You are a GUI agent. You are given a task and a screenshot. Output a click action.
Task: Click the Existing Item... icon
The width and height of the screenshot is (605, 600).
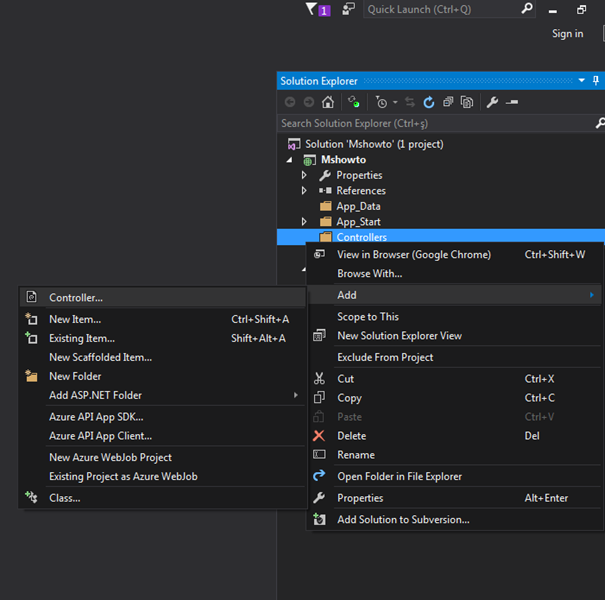31,338
